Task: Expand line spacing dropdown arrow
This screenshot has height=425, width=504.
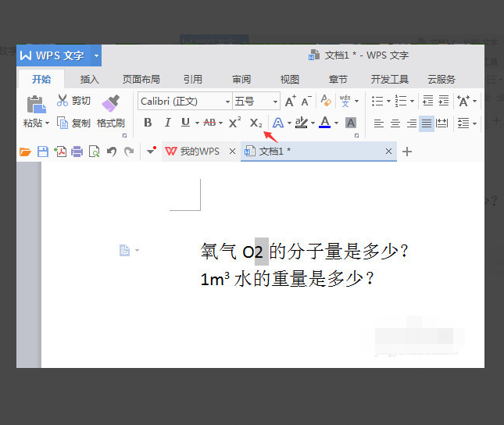Action: tap(474, 123)
